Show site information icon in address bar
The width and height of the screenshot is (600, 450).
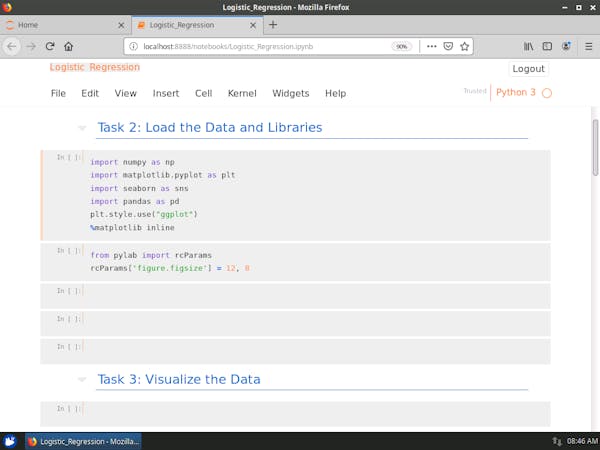133,46
